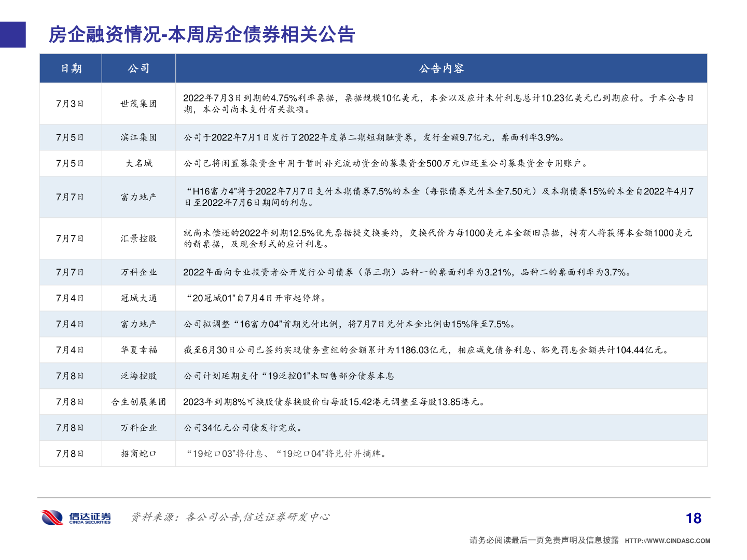
Task: Select the 泛海控股 company cell
Action: pyautogui.click(x=139, y=376)
